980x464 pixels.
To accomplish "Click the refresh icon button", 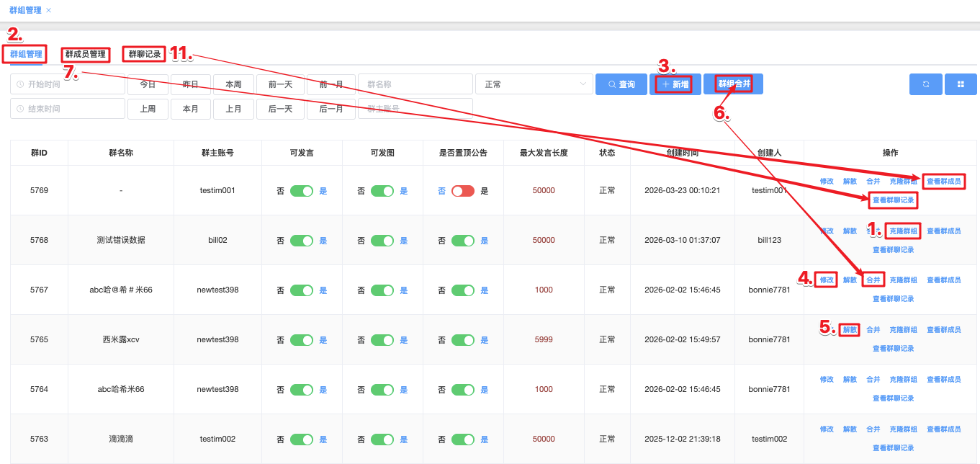I will 925,84.
